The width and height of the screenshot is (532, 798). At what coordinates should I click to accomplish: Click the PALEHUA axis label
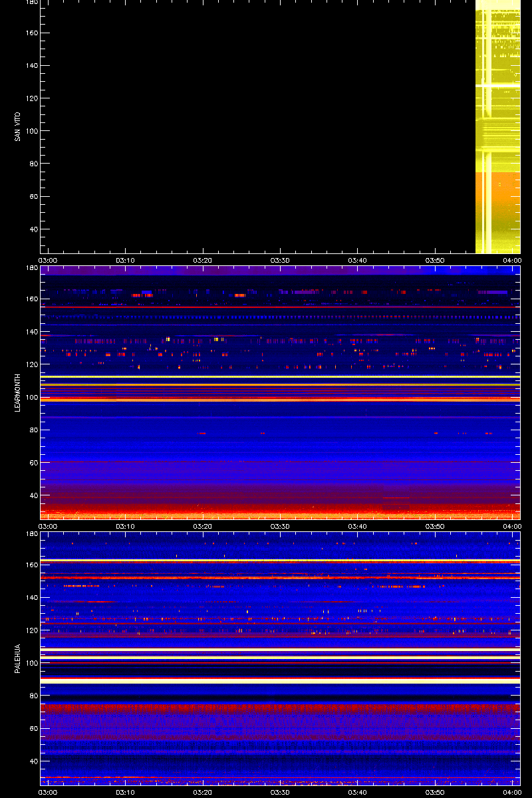(17, 658)
